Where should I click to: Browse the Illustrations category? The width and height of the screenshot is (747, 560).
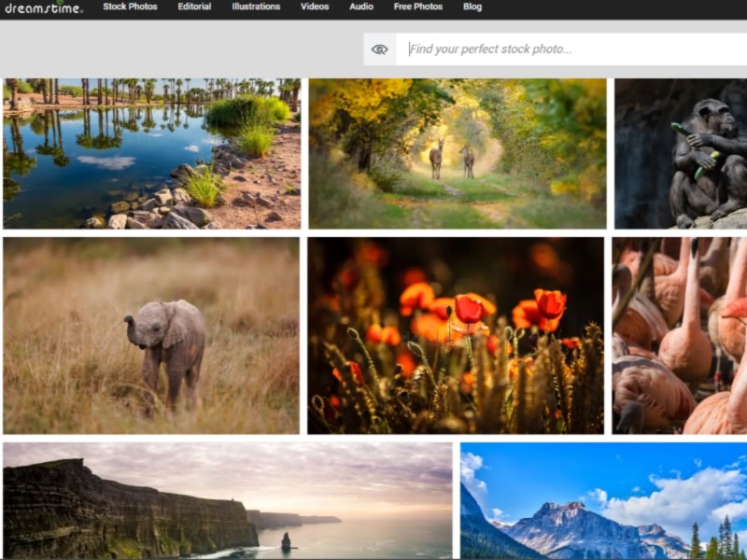255,6
